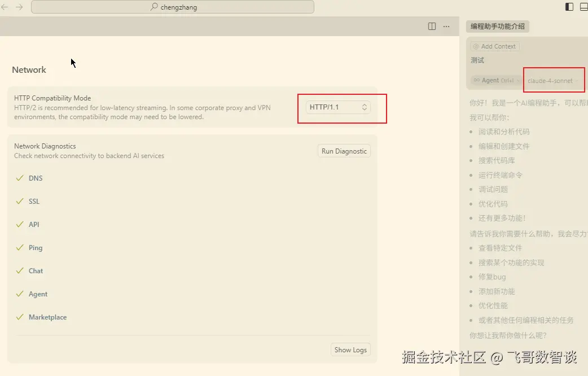588x376 pixels.
Task: Open the HTTP/1.1 compatibility mode dropdown
Action: click(x=338, y=107)
